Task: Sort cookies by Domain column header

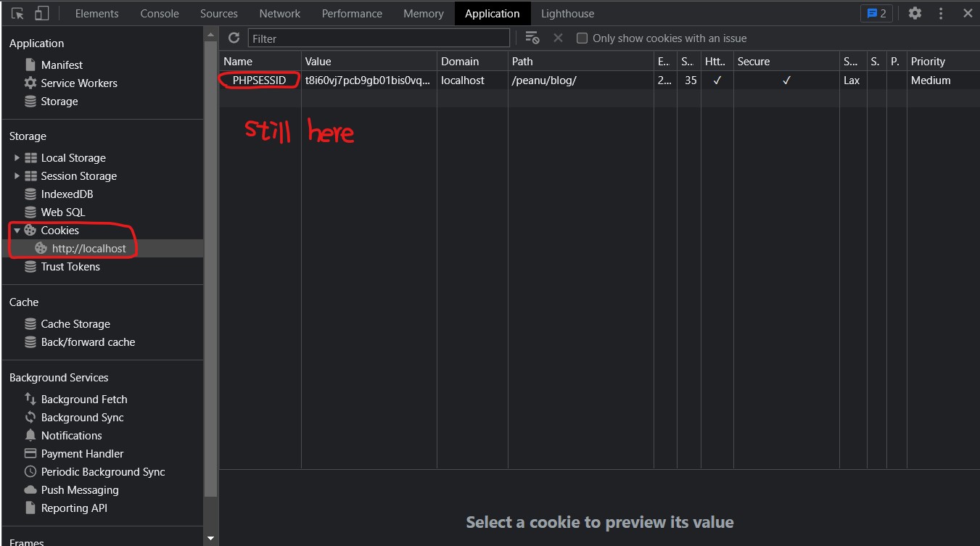Action: coord(472,61)
